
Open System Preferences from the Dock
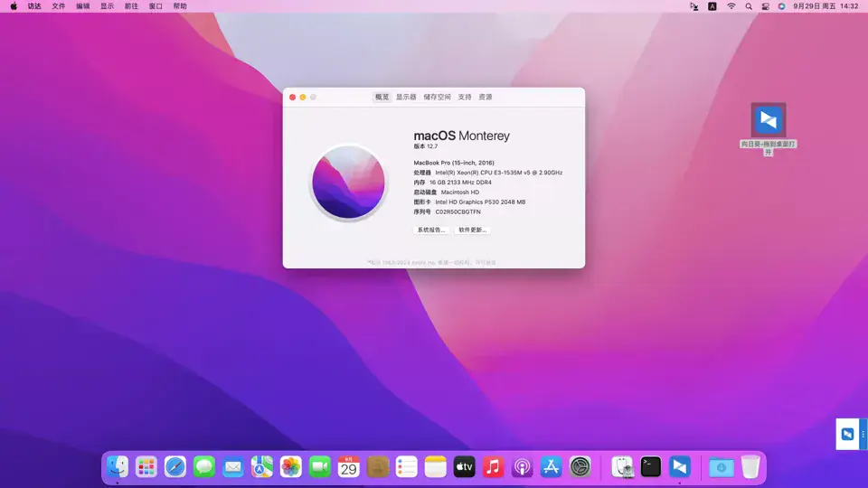(580, 467)
